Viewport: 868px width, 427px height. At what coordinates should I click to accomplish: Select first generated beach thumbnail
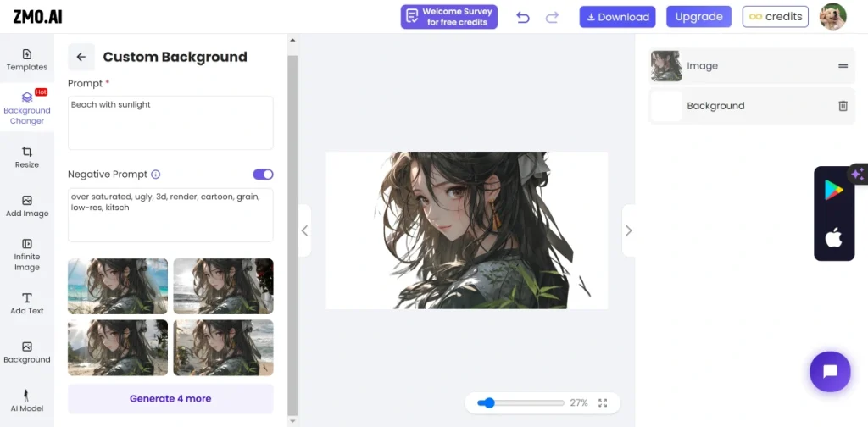[118, 286]
